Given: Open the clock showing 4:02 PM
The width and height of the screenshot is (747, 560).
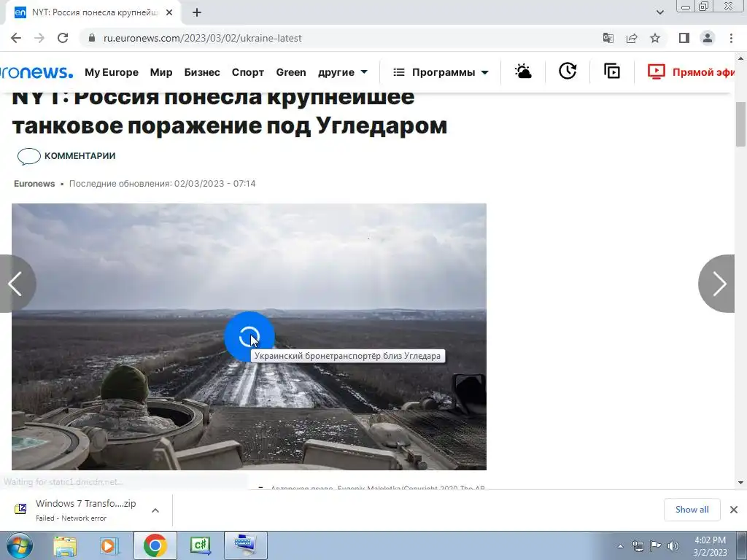Looking at the screenshot, I should [x=710, y=546].
